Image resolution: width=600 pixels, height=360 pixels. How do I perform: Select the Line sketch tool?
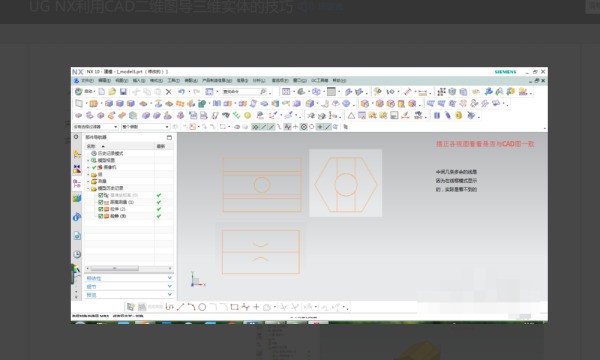(180, 307)
